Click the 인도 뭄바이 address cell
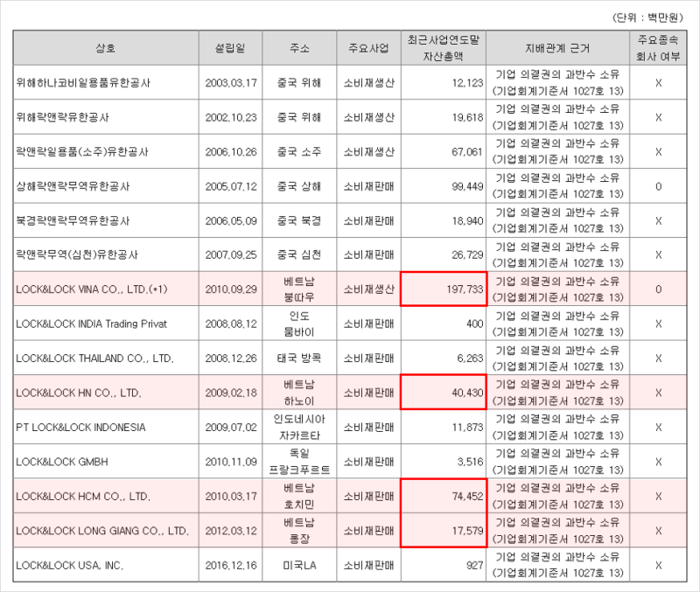 click(x=299, y=324)
